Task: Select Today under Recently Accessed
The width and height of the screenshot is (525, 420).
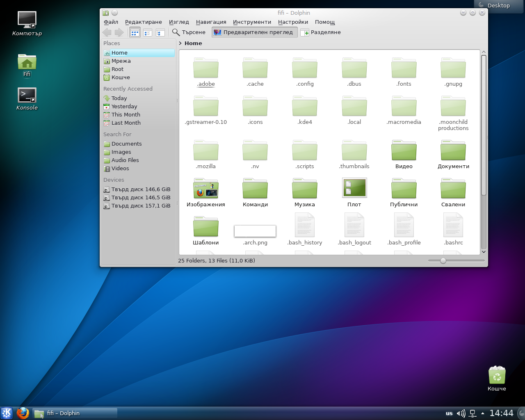Action: [119, 98]
